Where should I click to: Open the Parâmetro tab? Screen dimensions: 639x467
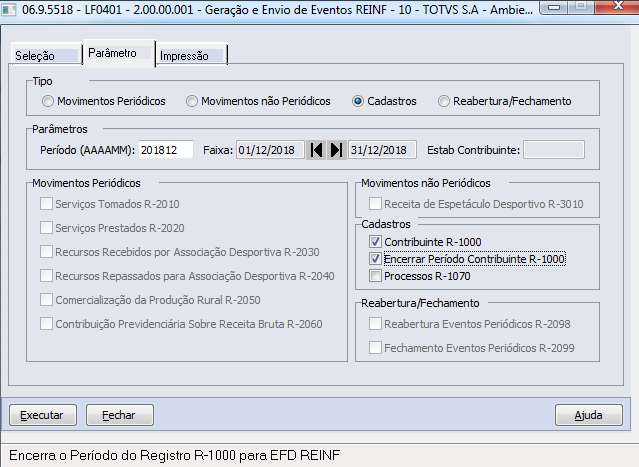coord(119,53)
